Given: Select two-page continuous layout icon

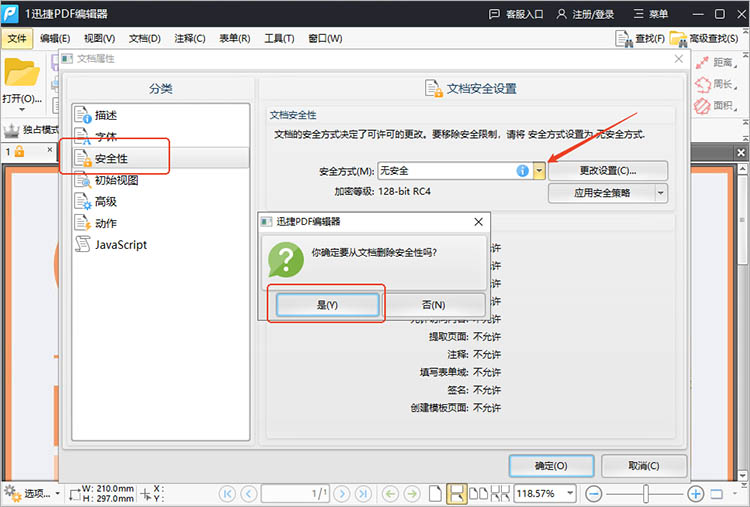Looking at the screenshot, I should point(500,493).
